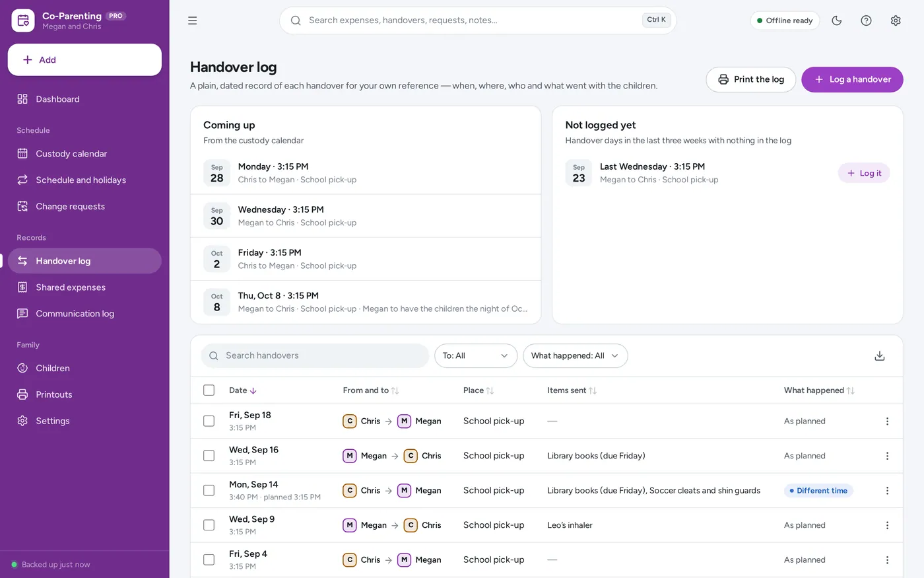Image resolution: width=924 pixels, height=578 pixels.
Task: Download handover log export icon
Action: pyautogui.click(x=879, y=355)
